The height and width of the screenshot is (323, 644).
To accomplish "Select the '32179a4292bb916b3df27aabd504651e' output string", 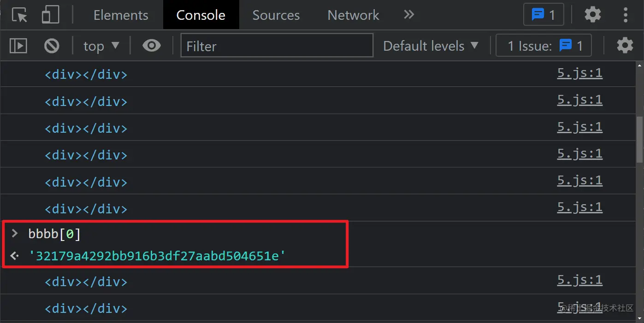I will 157,256.
